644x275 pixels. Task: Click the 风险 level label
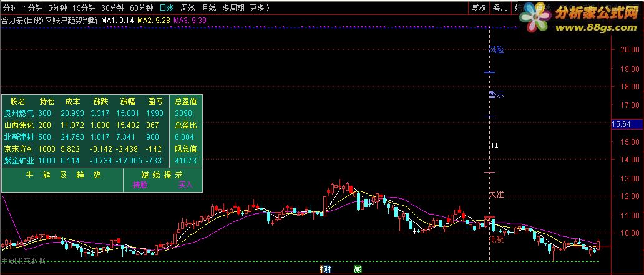(x=497, y=50)
